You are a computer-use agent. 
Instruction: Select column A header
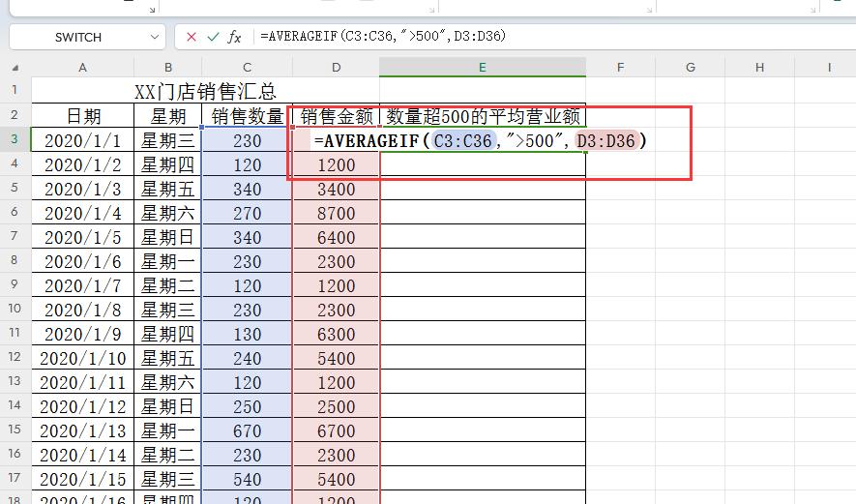click(82, 67)
